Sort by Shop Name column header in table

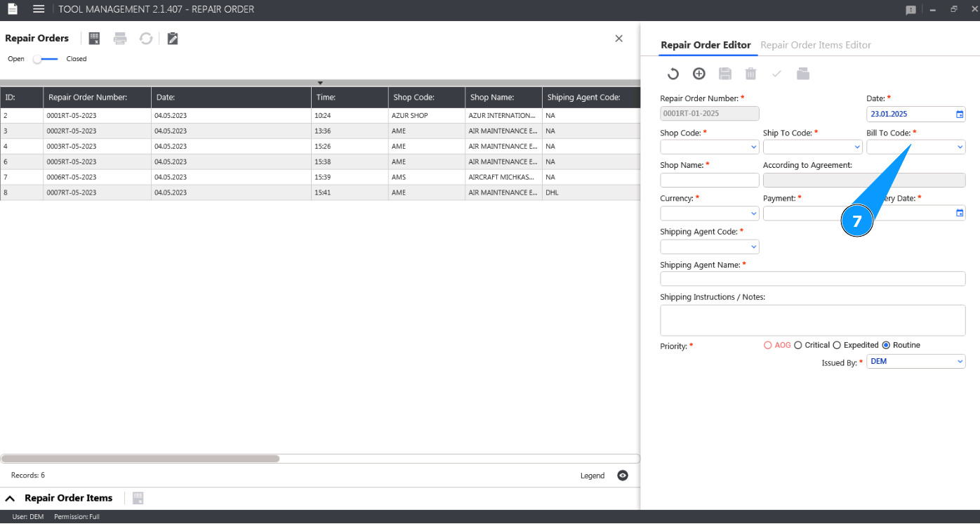point(503,98)
